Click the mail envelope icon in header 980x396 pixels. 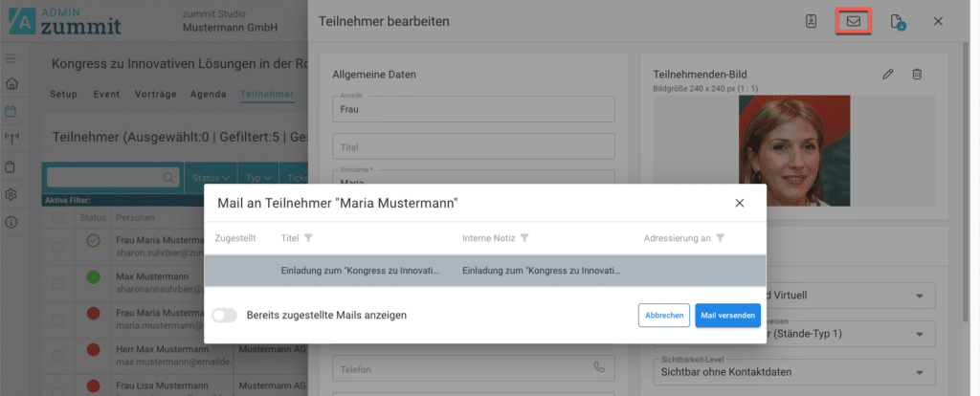point(854,21)
